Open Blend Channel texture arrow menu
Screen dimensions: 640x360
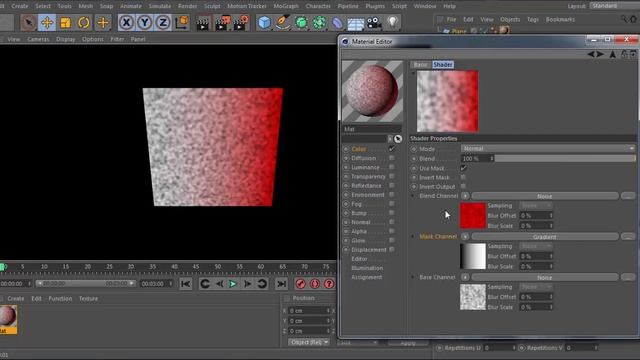click(465, 196)
